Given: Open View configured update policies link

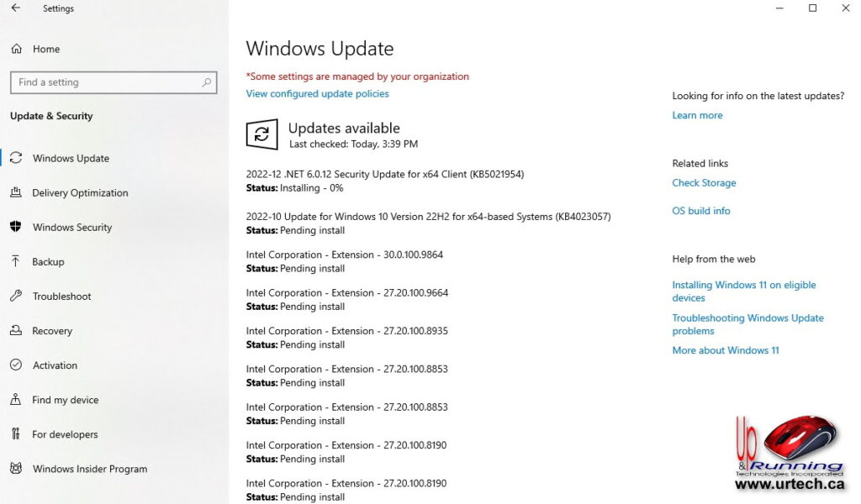Looking at the screenshot, I should pos(317,93).
